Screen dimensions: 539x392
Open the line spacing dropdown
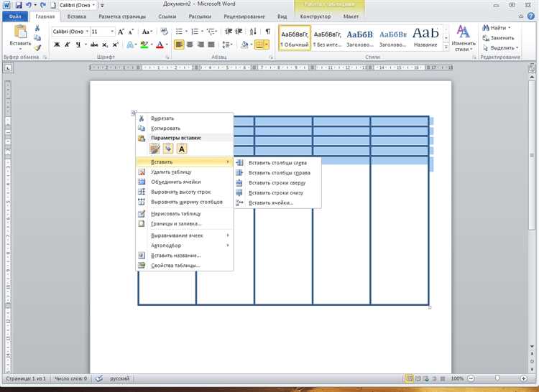tap(227, 45)
